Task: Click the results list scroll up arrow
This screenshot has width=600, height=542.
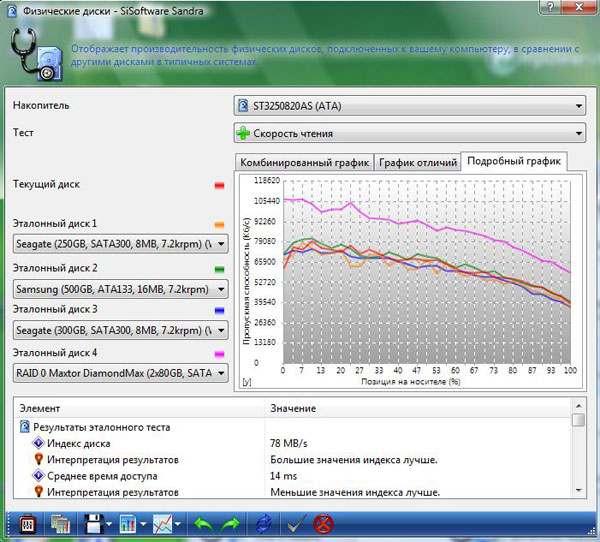Action: point(579,405)
